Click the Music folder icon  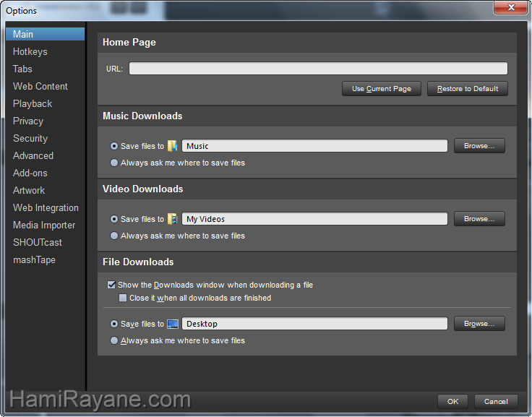[x=173, y=146]
